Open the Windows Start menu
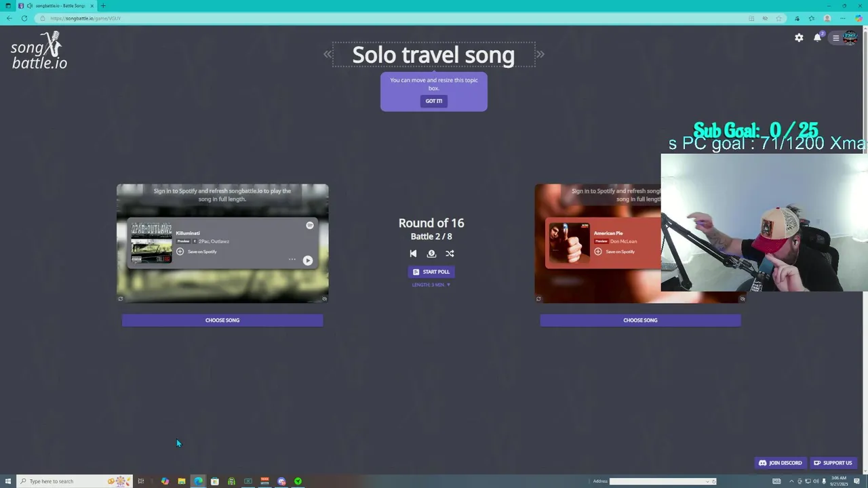Image resolution: width=868 pixels, height=488 pixels. pyautogui.click(x=7, y=481)
